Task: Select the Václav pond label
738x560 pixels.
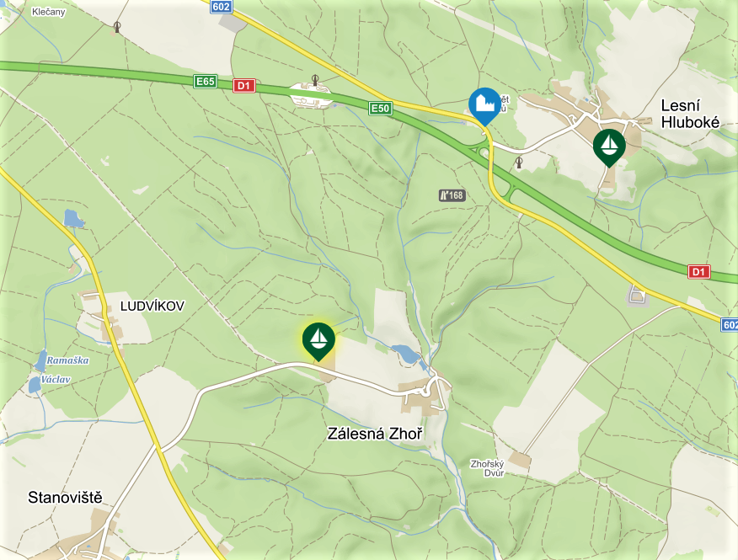Action: [56, 379]
